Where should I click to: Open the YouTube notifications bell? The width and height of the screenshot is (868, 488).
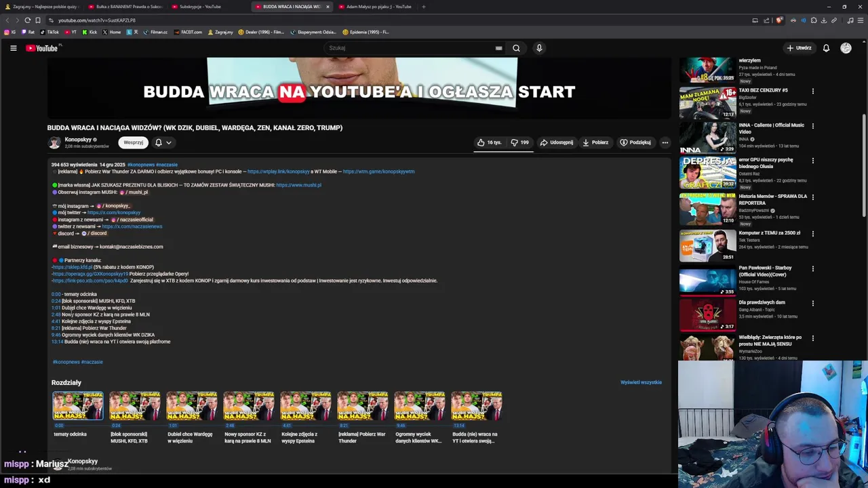826,48
